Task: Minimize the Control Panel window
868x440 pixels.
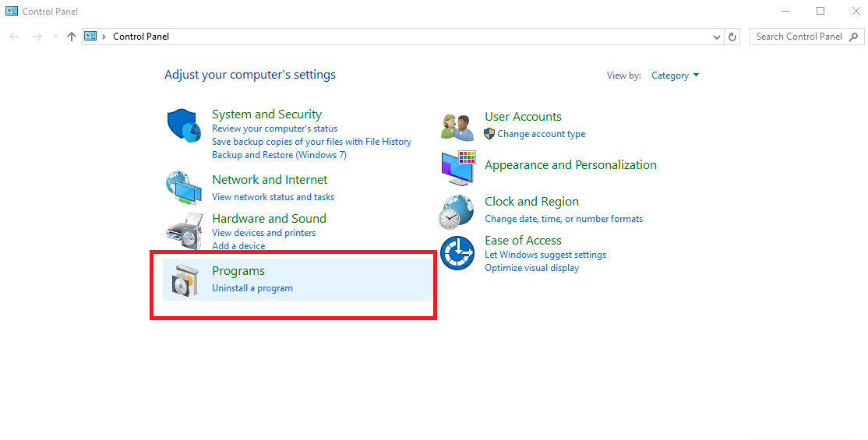Action: (x=785, y=11)
